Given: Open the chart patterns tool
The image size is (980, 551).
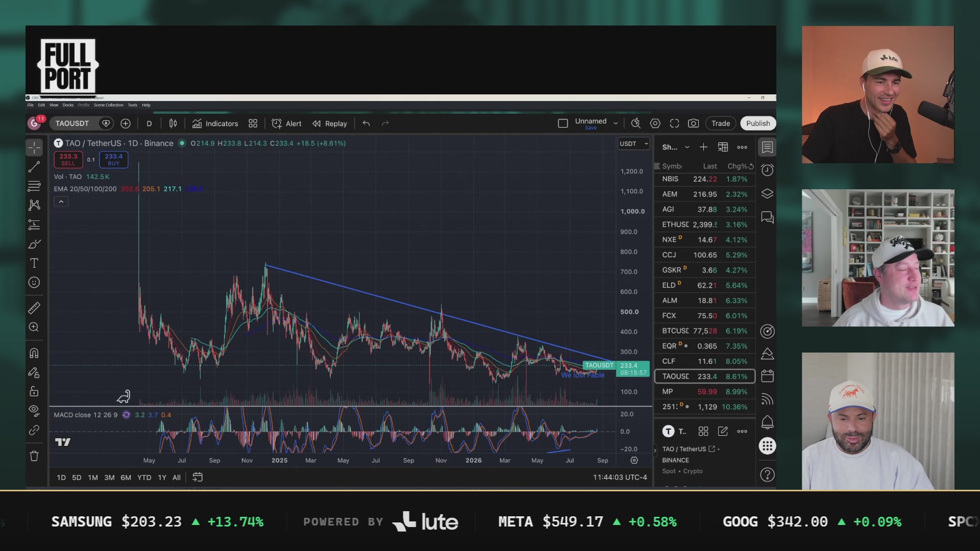Looking at the screenshot, I should tap(34, 205).
